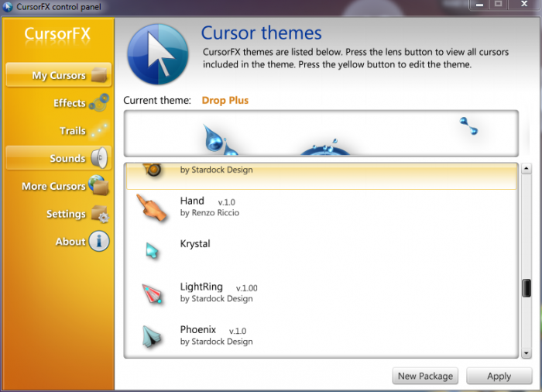Click the Effects rings icon
Image resolution: width=542 pixels, height=392 pixels.
[x=99, y=102]
